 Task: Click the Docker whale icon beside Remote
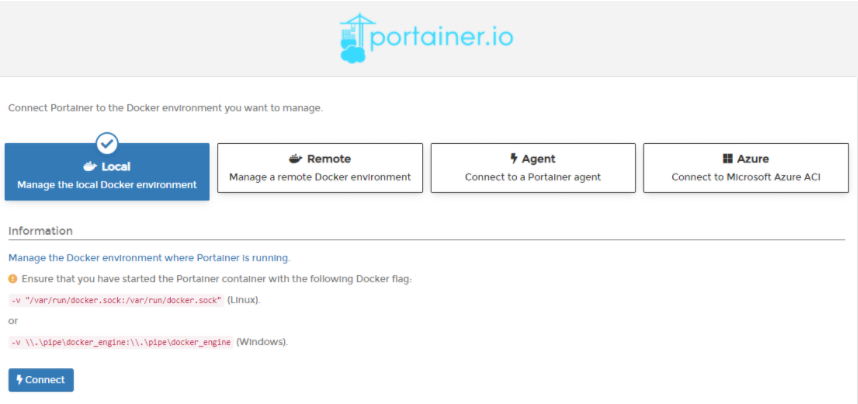click(295, 159)
